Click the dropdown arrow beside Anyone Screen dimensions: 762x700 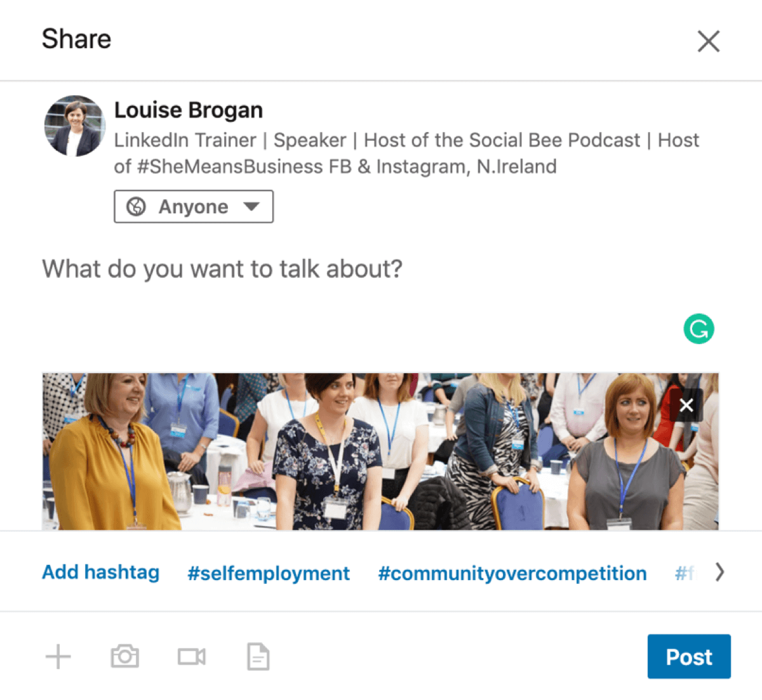[x=251, y=206]
